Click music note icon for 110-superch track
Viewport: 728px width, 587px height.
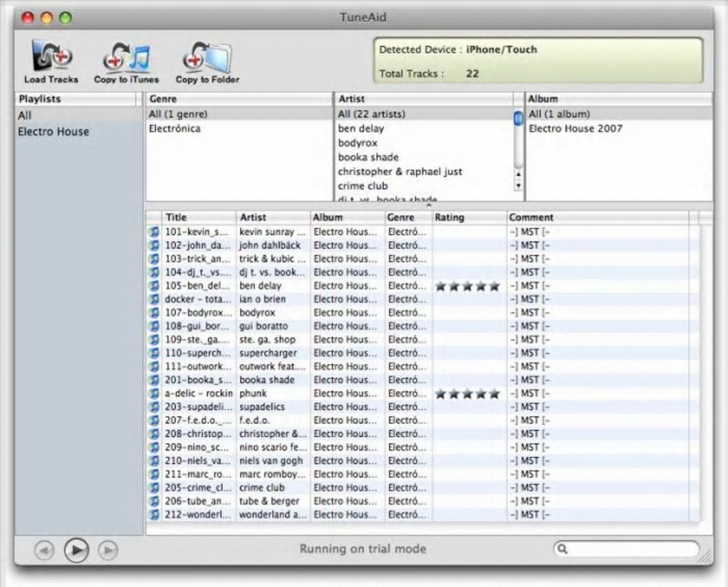(x=153, y=353)
